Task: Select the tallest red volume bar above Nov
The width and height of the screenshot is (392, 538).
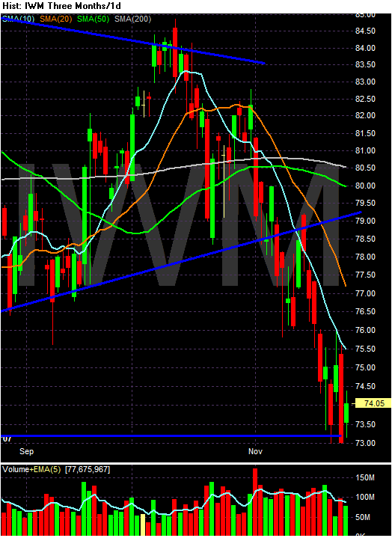Action: pyautogui.click(x=255, y=502)
